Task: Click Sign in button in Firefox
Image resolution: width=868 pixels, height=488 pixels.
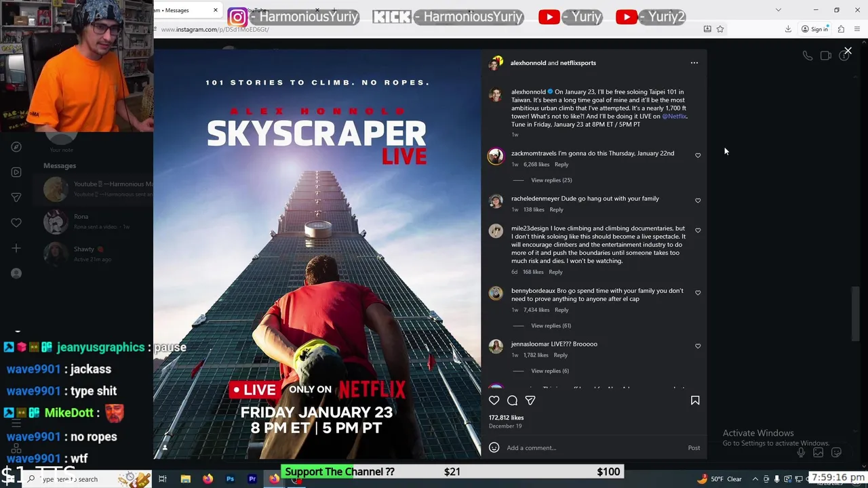Action: click(814, 29)
